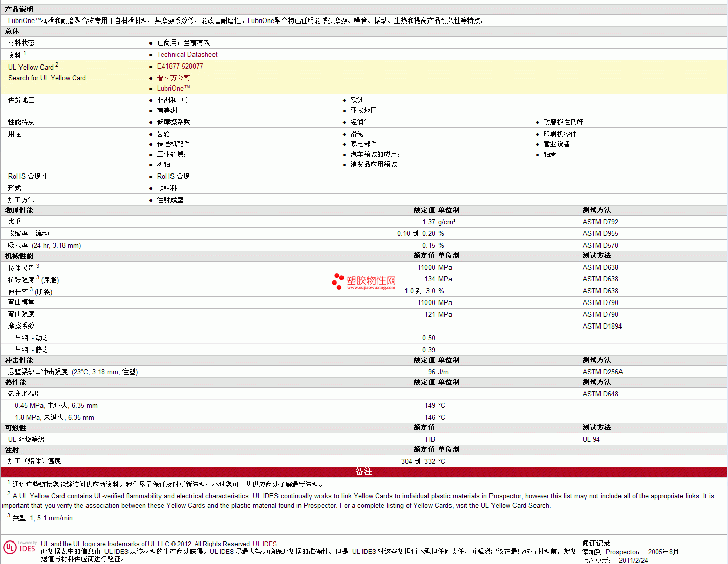Click the test method UL 94
Image resolution: width=728 pixels, height=564 pixels.
point(591,439)
